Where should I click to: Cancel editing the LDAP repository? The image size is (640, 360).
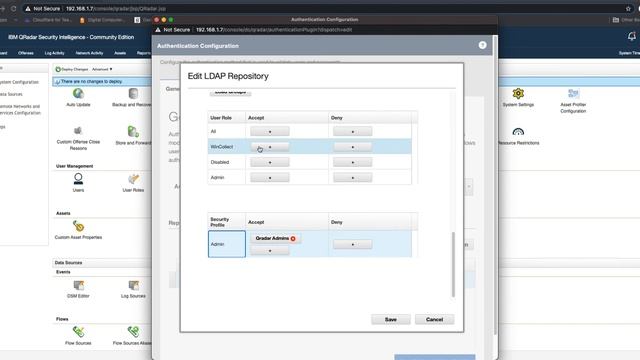(434, 319)
